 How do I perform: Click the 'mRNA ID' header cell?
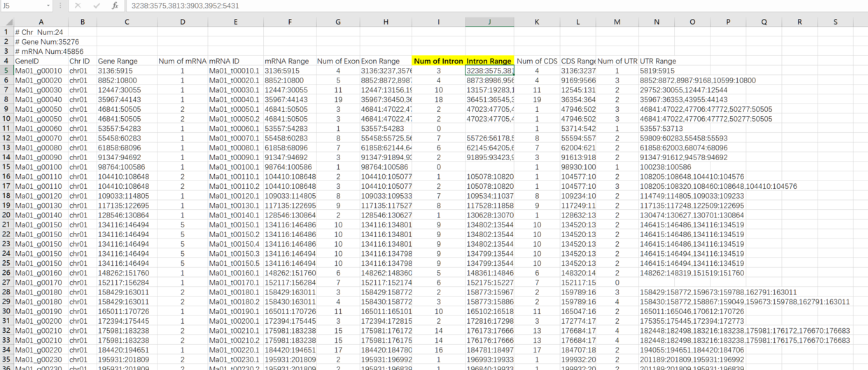coord(235,61)
